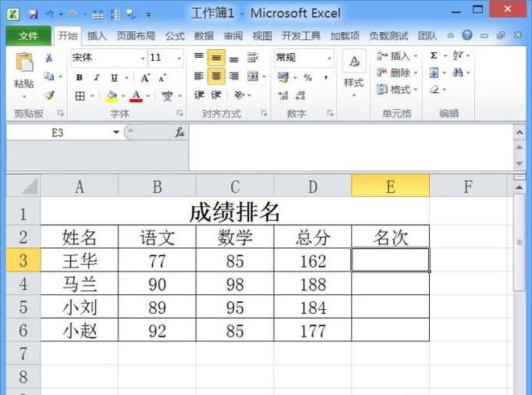532x395 pixels.
Task: Apply cell borders icon
Action: tap(80, 96)
